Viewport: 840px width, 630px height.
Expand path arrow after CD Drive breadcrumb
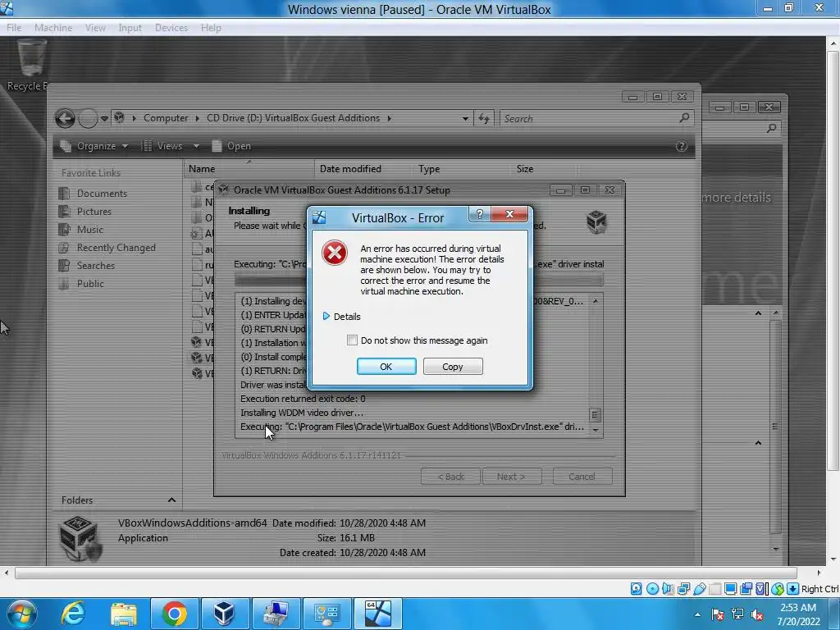pos(390,118)
